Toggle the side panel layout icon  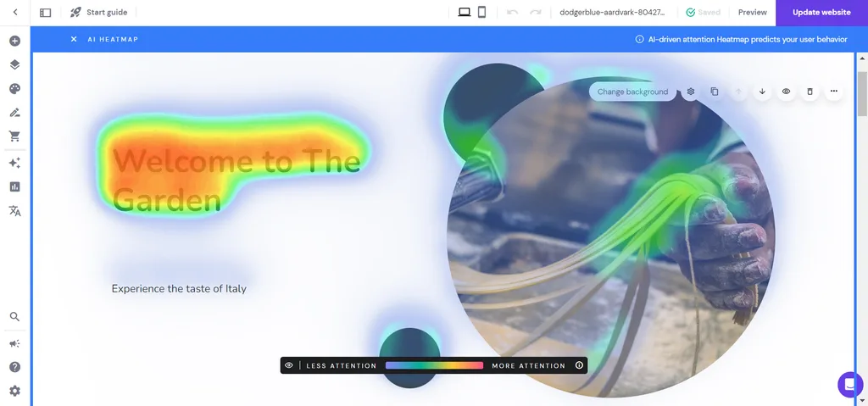pyautogui.click(x=46, y=12)
